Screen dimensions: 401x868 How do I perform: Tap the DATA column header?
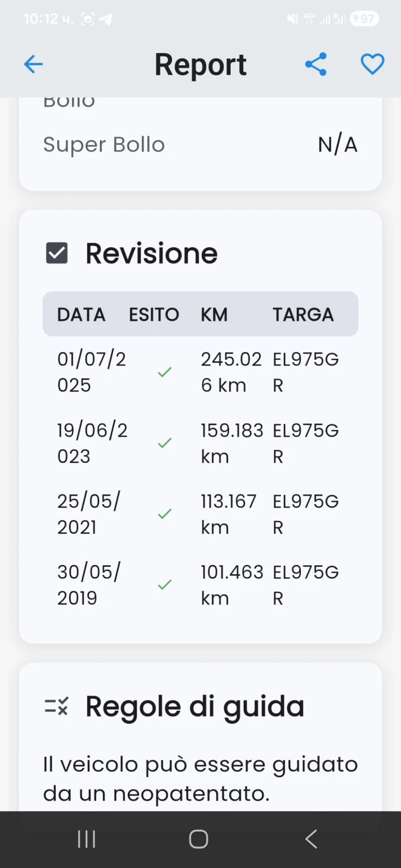[81, 315]
